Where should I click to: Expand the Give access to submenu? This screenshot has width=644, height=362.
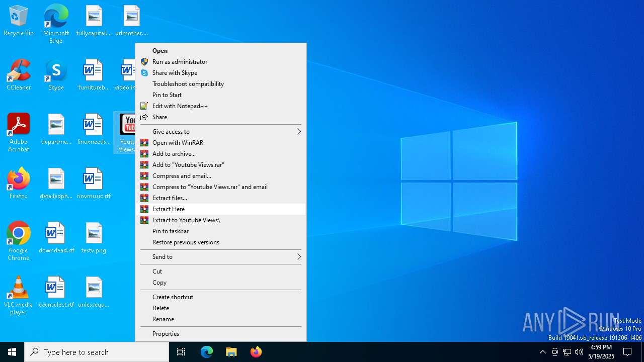(221, 132)
